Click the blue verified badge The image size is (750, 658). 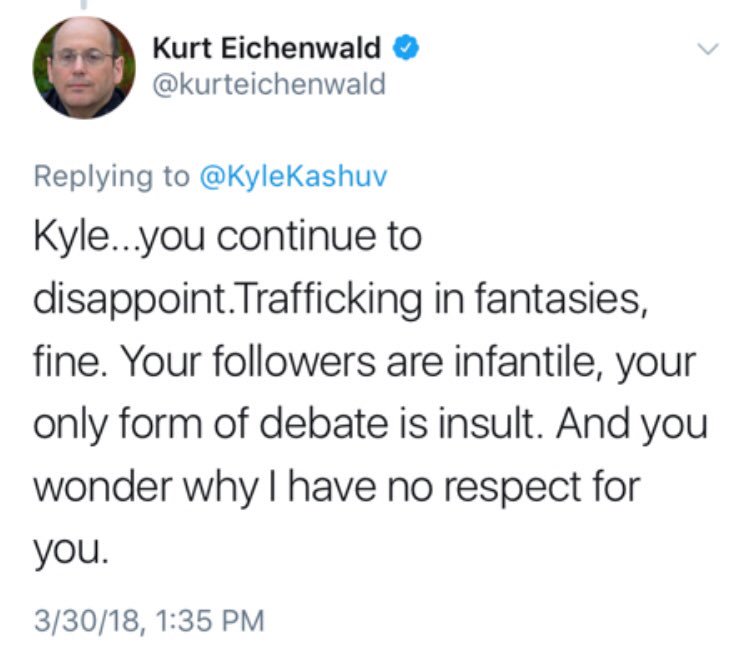[406, 47]
